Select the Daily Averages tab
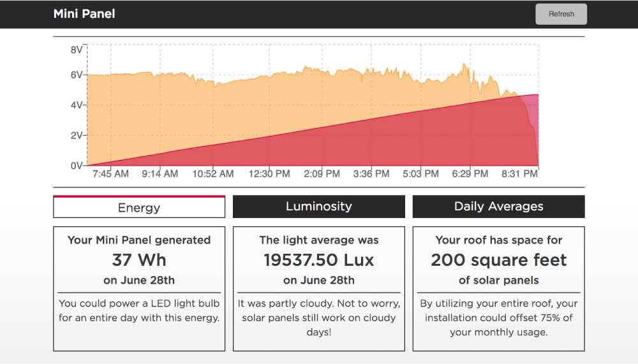The image size is (638, 364). (498, 207)
